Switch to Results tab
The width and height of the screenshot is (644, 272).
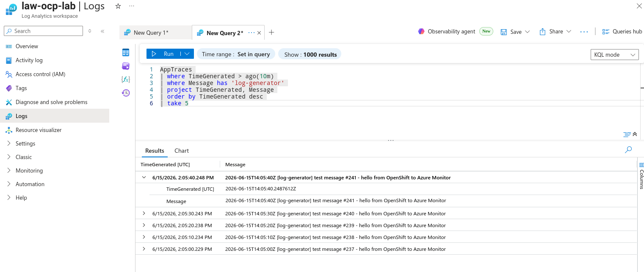[155, 151]
